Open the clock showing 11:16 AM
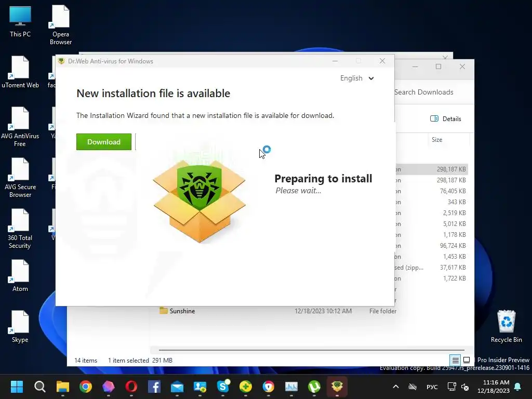 tap(494, 387)
